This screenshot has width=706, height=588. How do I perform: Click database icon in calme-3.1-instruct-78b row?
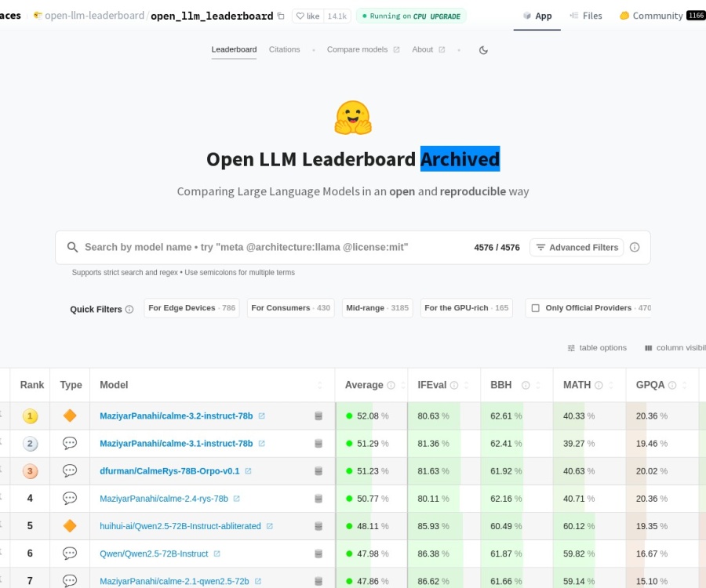point(318,444)
